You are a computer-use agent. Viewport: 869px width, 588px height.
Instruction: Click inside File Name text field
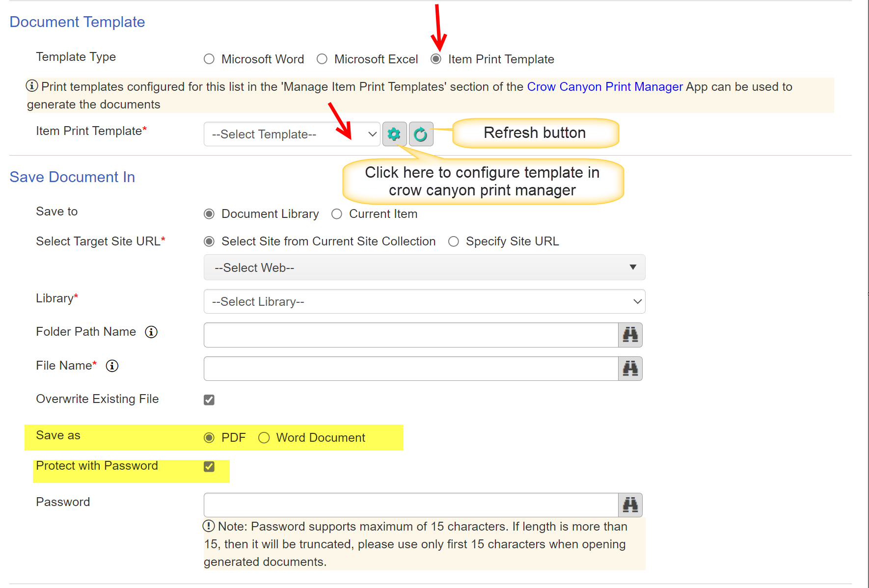coord(411,368)
